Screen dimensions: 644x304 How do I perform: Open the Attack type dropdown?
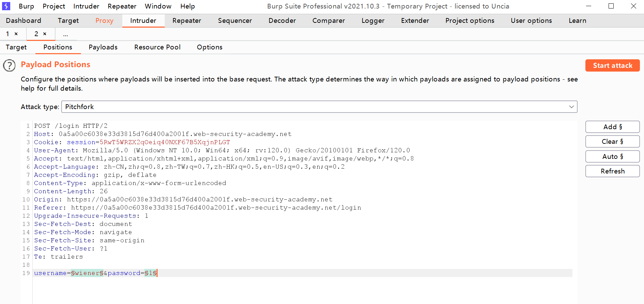click(319, 107)
